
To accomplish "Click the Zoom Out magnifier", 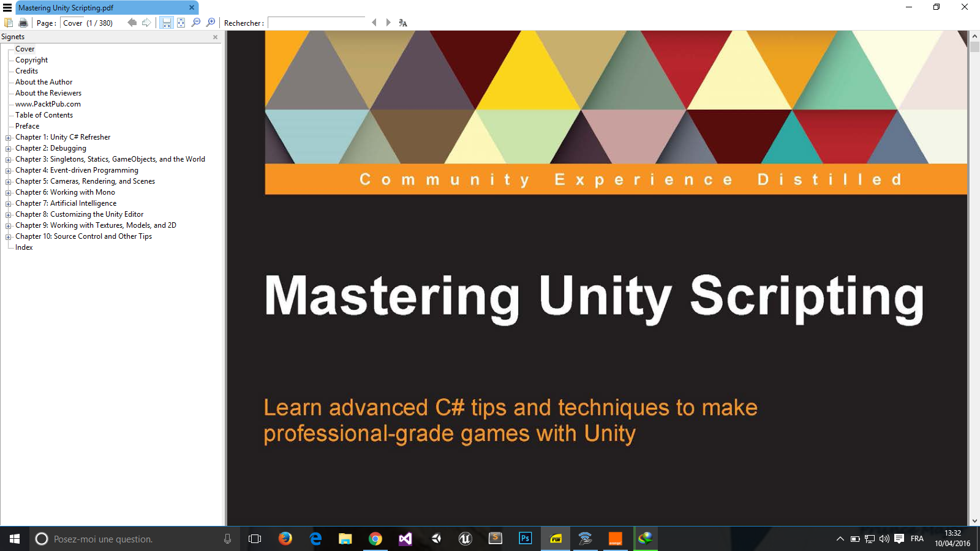I will tap(196, 23).
